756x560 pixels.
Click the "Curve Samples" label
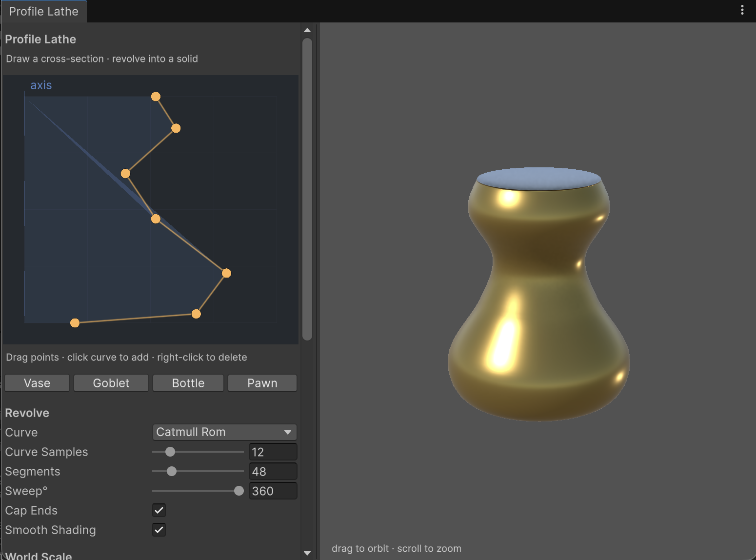click(x=46, y=452)
